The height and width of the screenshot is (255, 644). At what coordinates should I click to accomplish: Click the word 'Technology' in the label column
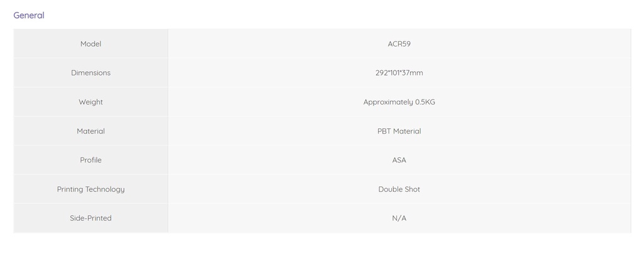pos(106,190)
